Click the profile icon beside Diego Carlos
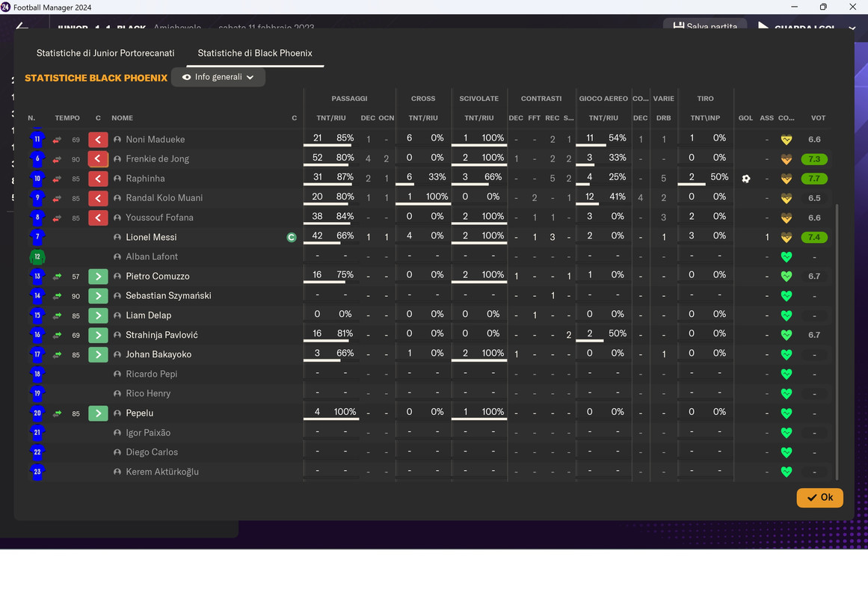This screenshot has height=598, width=868. (117, 452)
